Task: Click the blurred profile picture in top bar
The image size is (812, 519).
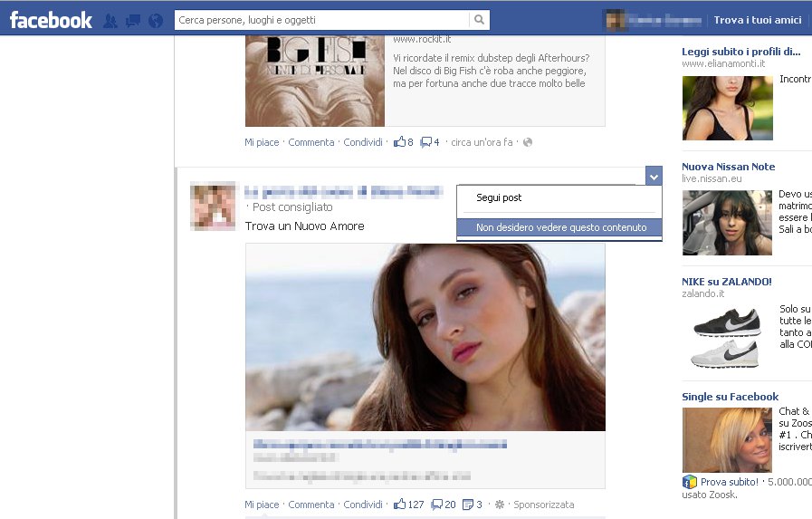Action: click(x=616, y=20)
